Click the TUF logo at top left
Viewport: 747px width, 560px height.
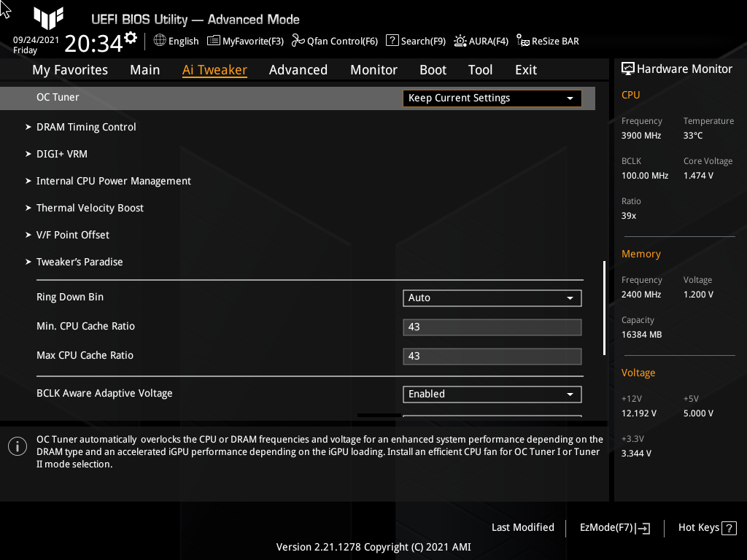pos(48,18)
